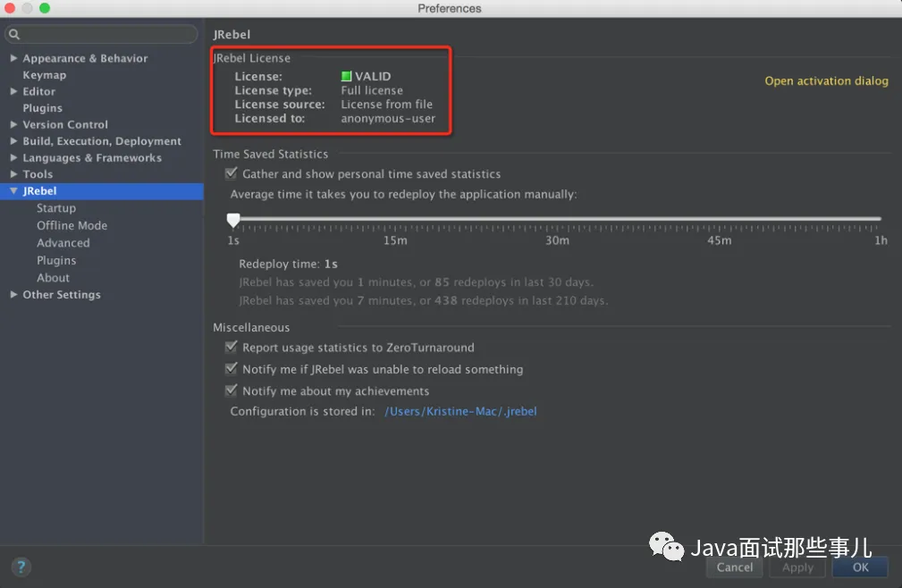Click the help question mark icon
Screen dimensions: 902x588
tap(21, 567)
